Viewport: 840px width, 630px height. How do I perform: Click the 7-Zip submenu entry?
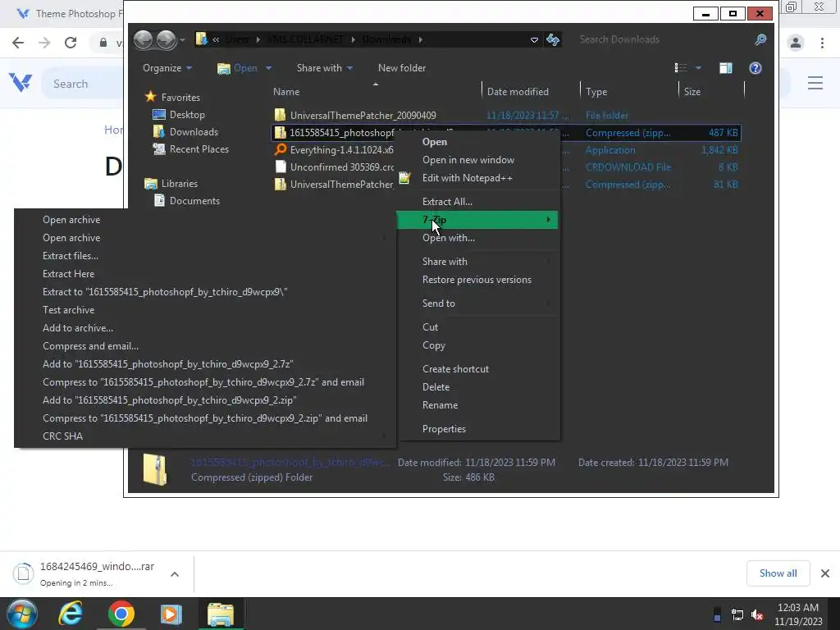(477, 220)
